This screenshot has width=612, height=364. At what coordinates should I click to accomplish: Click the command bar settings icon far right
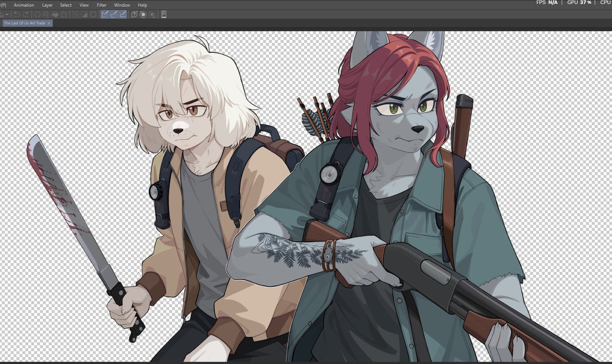pyautogui.click(x=163, y=15)
